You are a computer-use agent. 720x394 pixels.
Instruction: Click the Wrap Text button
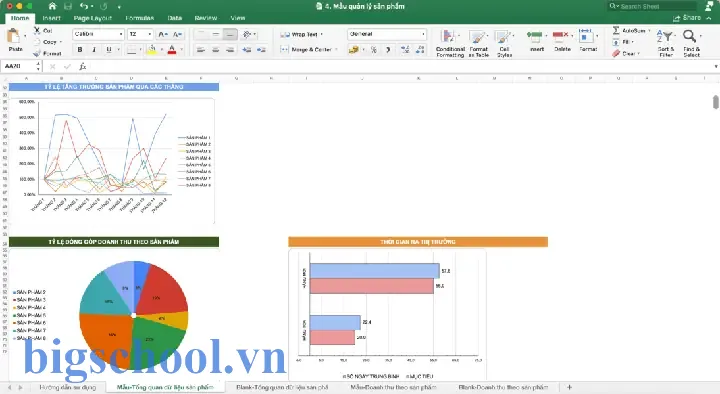pyautogui.click(x=302, y=34)
